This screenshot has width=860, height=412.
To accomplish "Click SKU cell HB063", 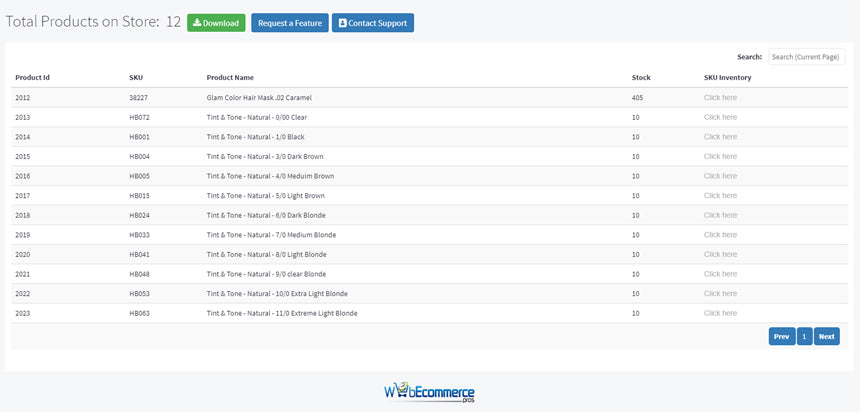I will [x=139, y=313].
